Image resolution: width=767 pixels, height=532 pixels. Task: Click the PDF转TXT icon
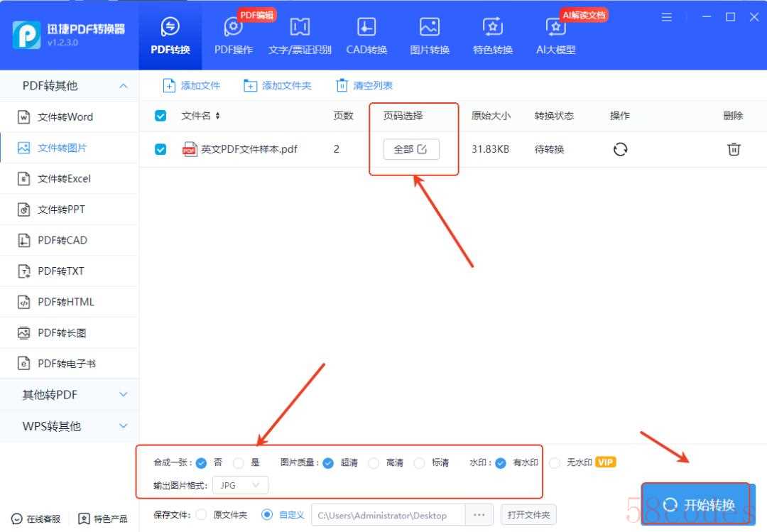(24, 271)
